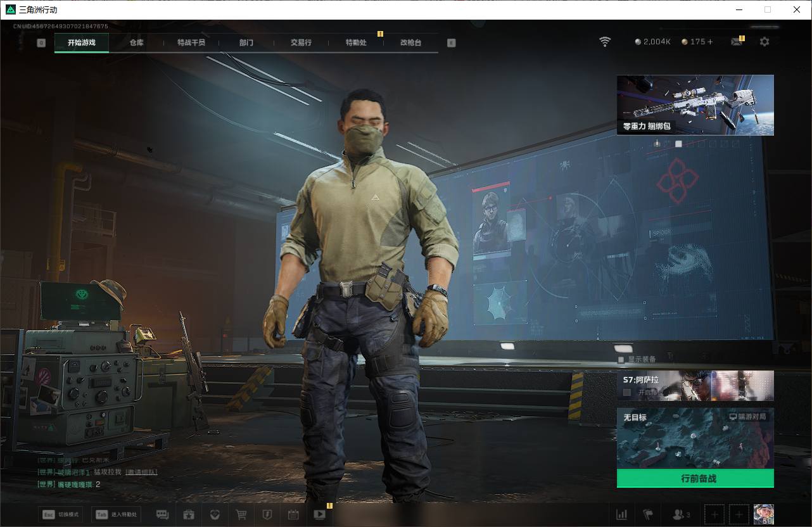Click the left Q navigation key icon

[x=41, y=43]
